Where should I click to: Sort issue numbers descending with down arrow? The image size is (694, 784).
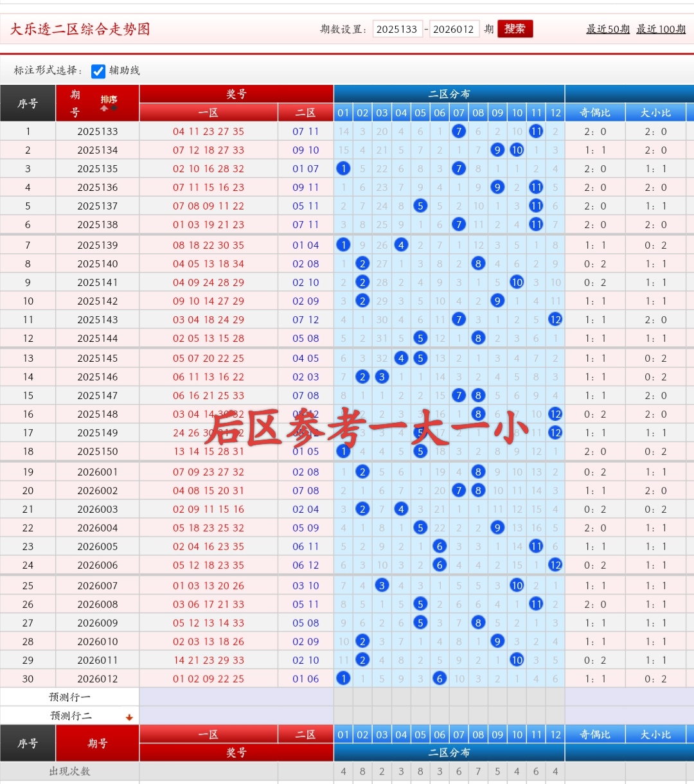click(114, 108)
